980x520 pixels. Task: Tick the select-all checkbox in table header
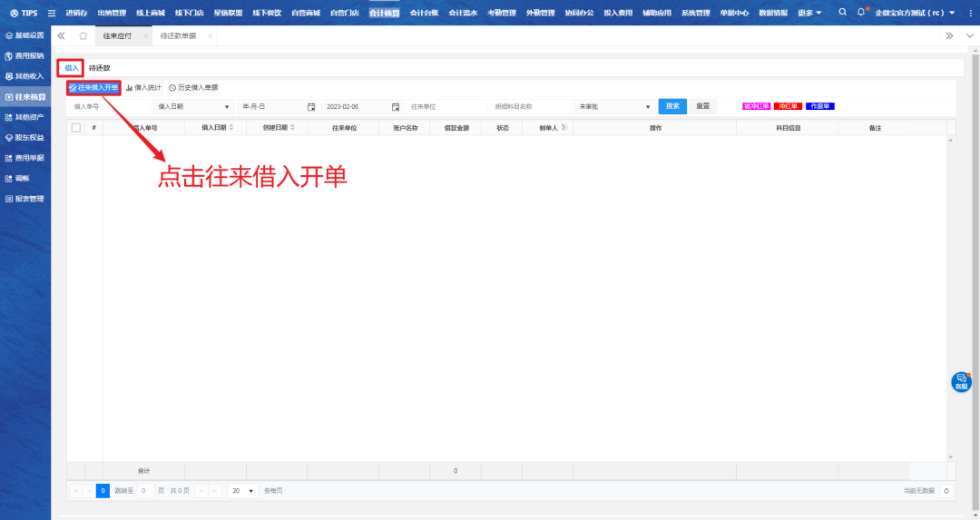pos(76,128)
